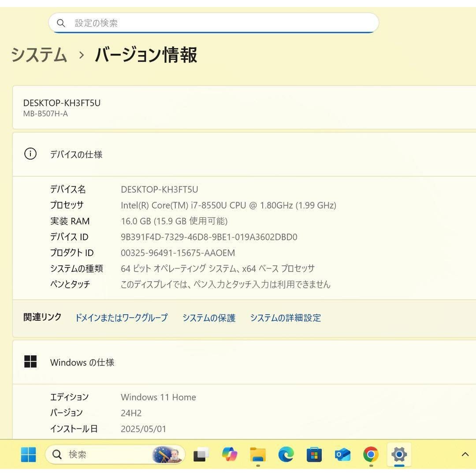
Task: Select the 64 ビット オペレーティング システム value
Action: click(x=218, y=268)
